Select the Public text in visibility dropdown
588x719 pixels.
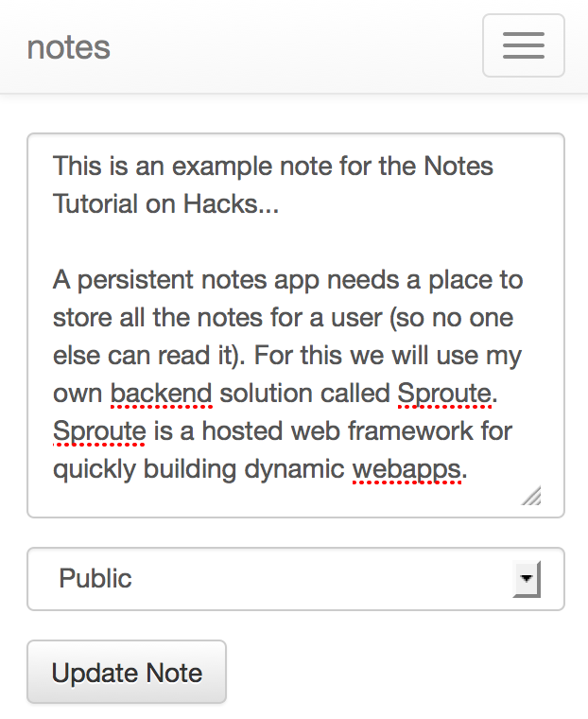point(95,578)
